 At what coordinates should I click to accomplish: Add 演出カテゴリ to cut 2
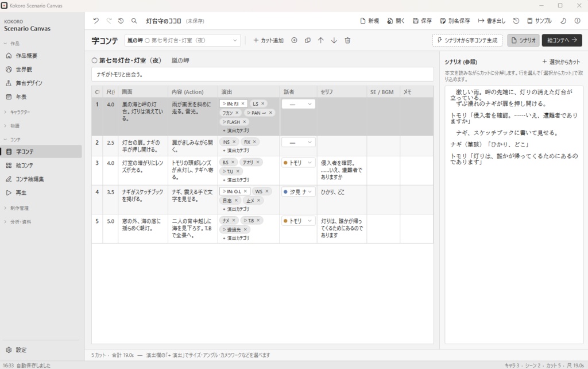point(236,151)
